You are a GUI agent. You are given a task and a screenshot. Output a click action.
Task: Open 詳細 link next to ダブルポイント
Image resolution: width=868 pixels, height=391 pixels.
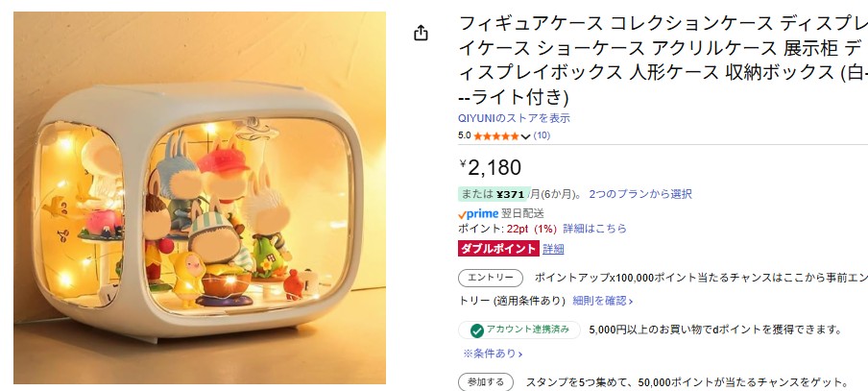click(x=553, y=249)
